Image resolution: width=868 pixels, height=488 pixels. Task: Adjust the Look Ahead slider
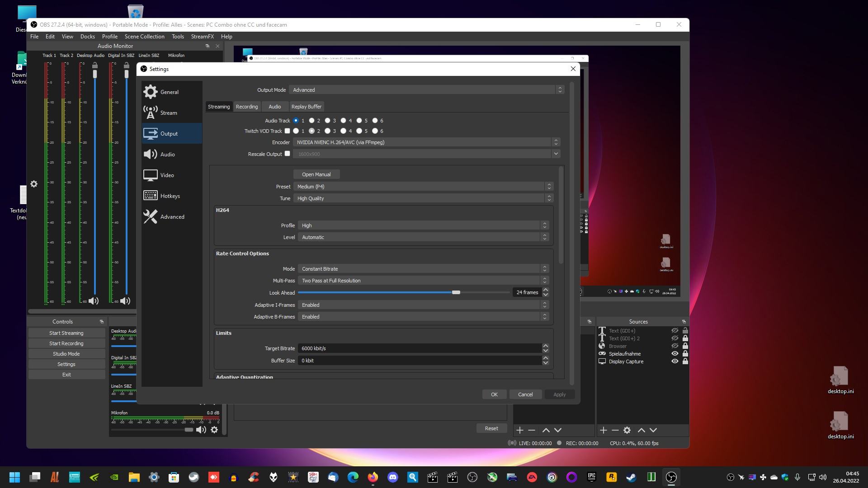(x=456, y=292)
